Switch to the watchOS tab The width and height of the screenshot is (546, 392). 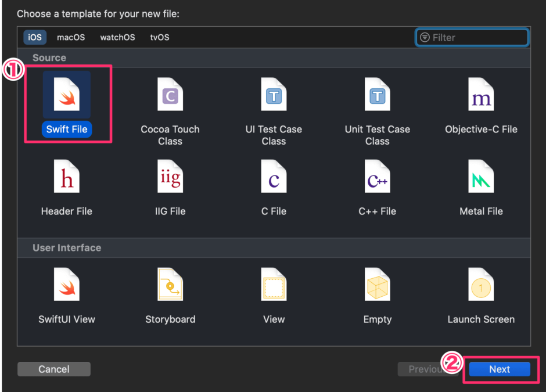pyautogui.click(x=117, y=37)
